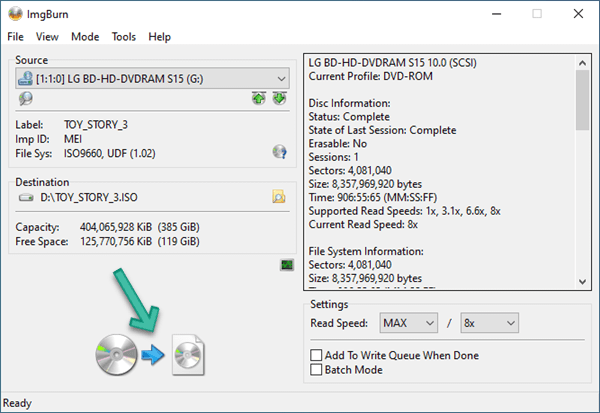Click the info panel scroll-up arrow
This screenshot has width=600, height=413.
click(x=582, y=62)
